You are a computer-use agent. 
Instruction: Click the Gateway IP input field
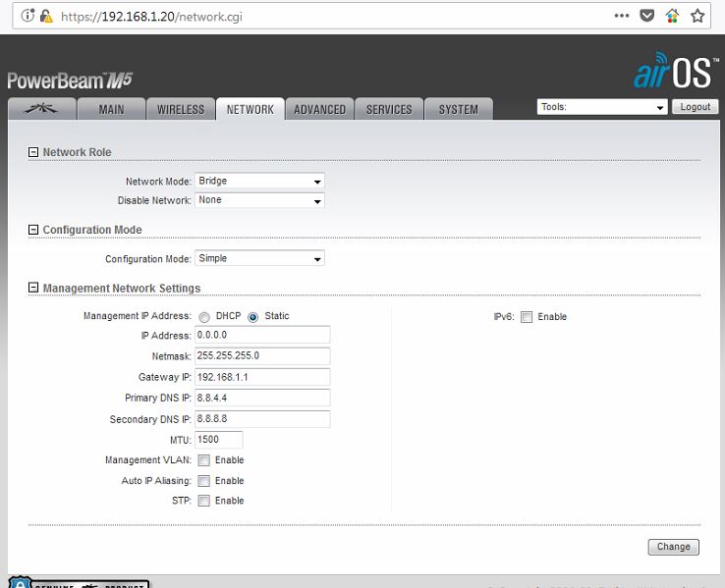coord(262,377)
